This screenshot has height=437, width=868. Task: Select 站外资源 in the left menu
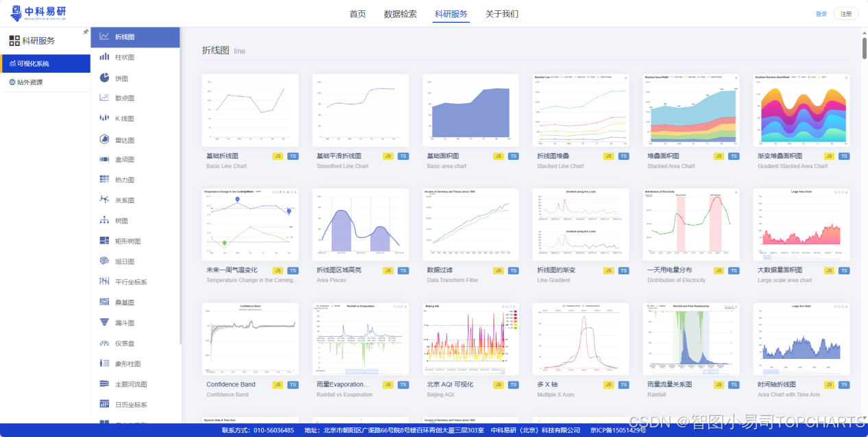tap(45, 82)
